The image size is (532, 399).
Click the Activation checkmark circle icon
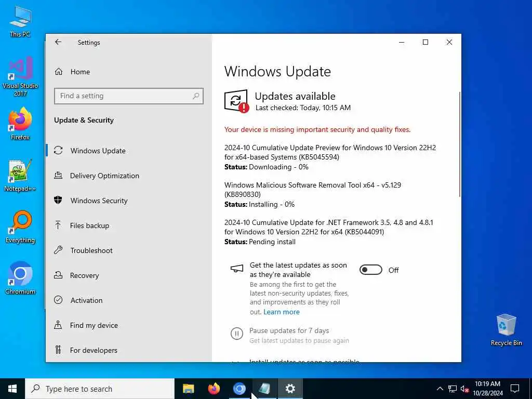coord(58,300)
